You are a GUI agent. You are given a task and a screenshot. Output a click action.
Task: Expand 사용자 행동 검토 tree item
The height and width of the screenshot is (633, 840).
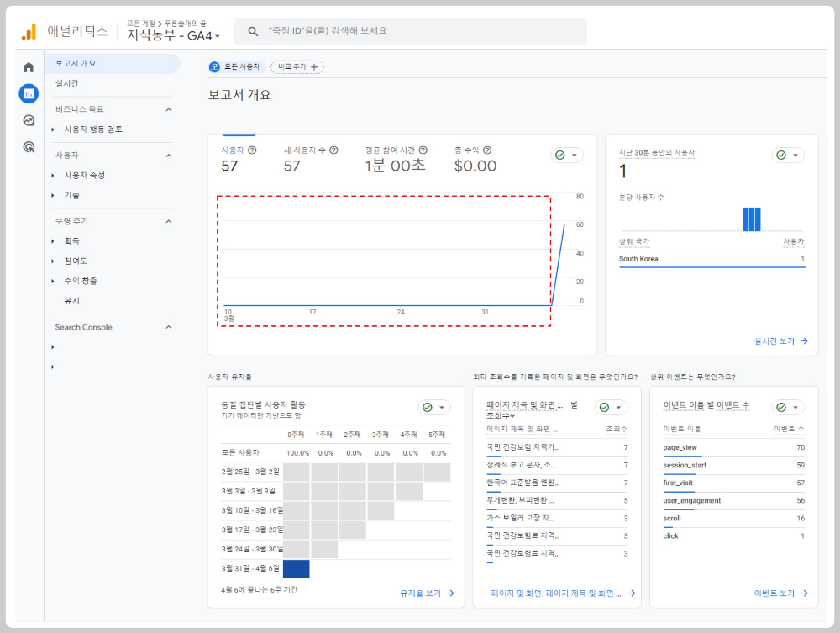(52, 129)
